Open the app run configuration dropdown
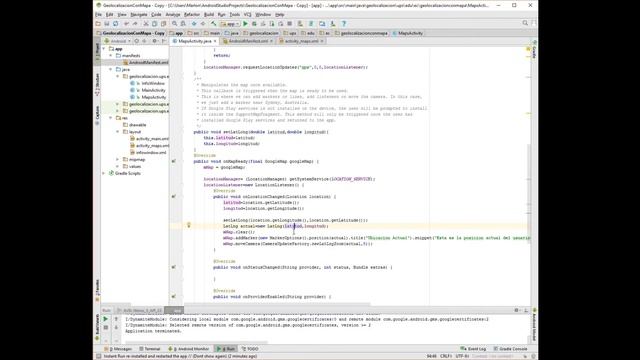640x360 pixels. click(x=230, y=24)
